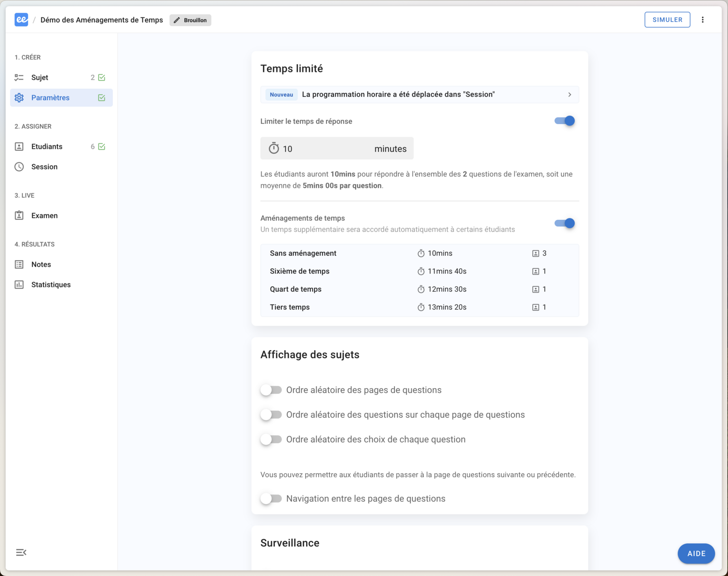Screen dimensions: 728x576
Task: Click the Examen clipboard icon
Action: 19,216
